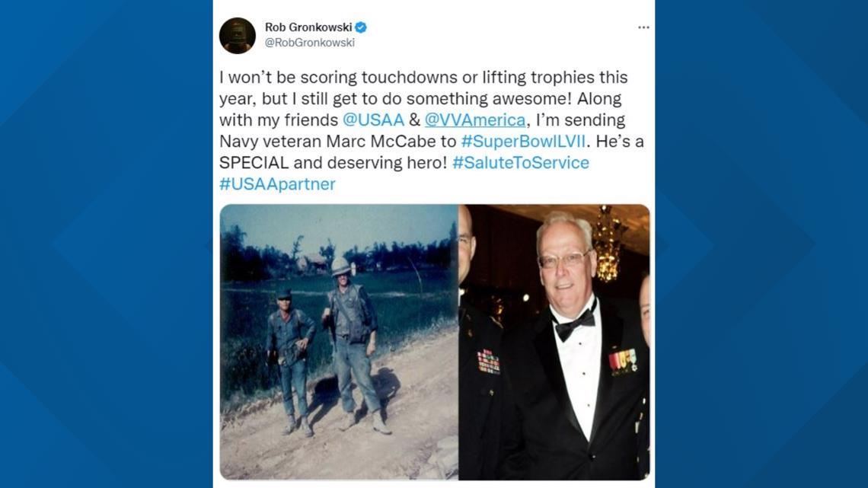Screen dimensions: 868x488
Task: Browse the #SaluteToService hashtag
Action: tap(521, 163)
